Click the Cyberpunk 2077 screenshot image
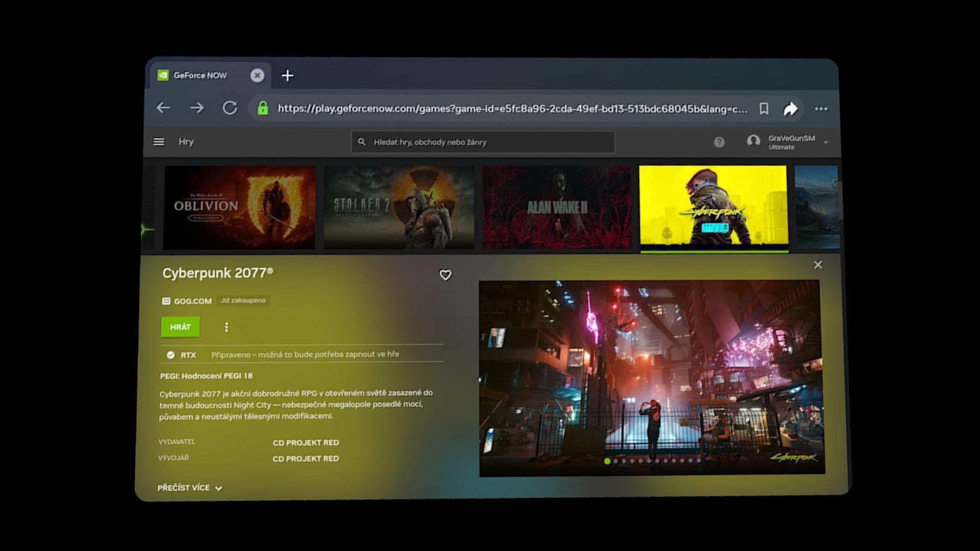This screenshot has width=980, height=551. [651, 378]
